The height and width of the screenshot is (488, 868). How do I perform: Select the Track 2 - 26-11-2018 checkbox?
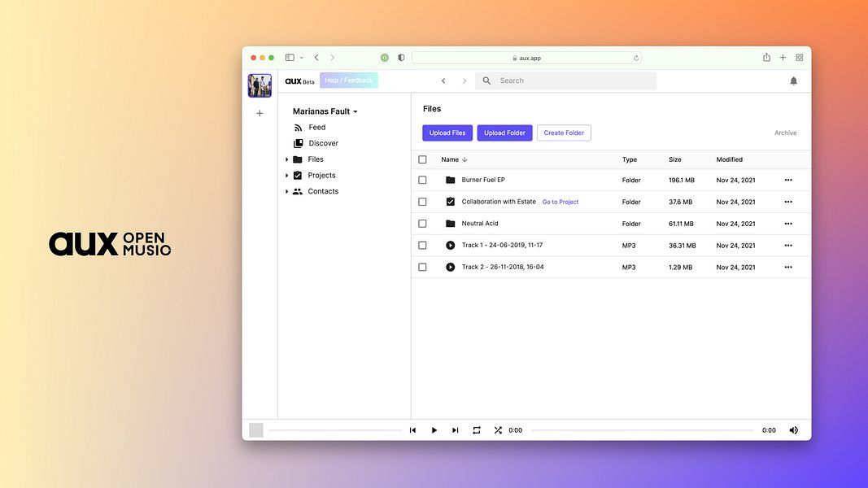(x=422, y=268)
